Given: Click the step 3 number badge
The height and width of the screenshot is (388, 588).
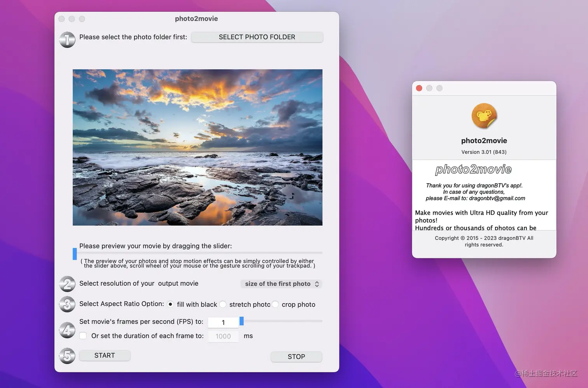Looking at the screenshot, I should coord(67,304).
